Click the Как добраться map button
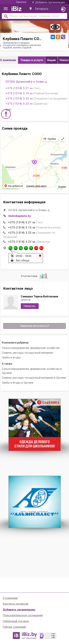Screen dimensions: 69x644 point(14,186)
